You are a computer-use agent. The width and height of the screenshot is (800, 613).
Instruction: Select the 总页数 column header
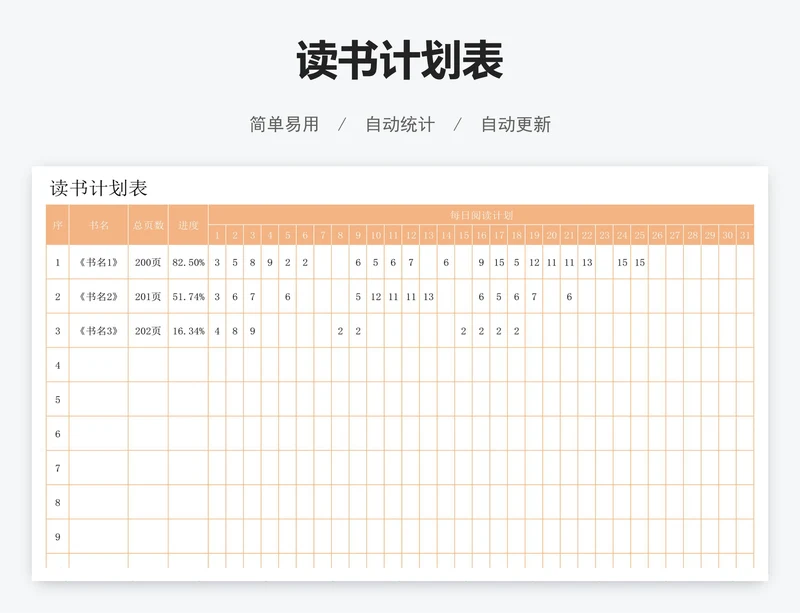148,225
